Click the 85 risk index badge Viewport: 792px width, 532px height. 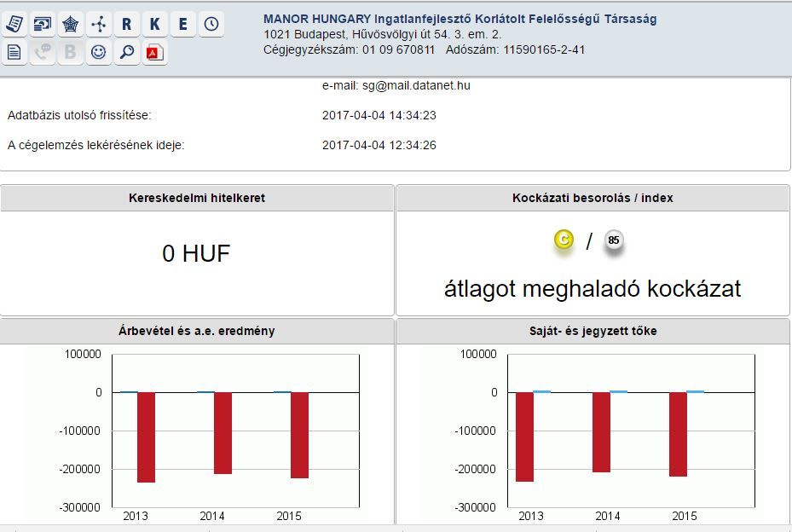[x=614, y=240]
